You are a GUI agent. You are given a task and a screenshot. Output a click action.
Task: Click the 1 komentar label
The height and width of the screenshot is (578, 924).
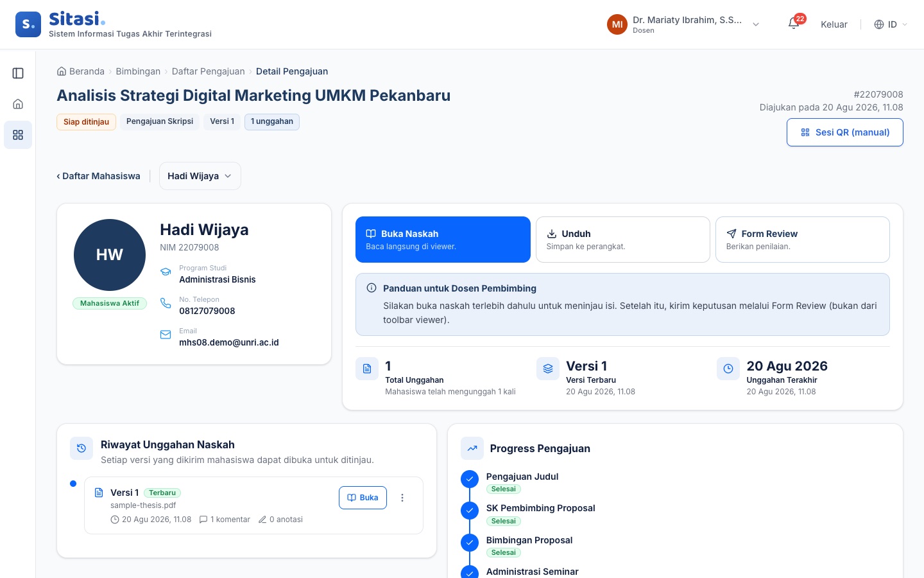[225, 520]
